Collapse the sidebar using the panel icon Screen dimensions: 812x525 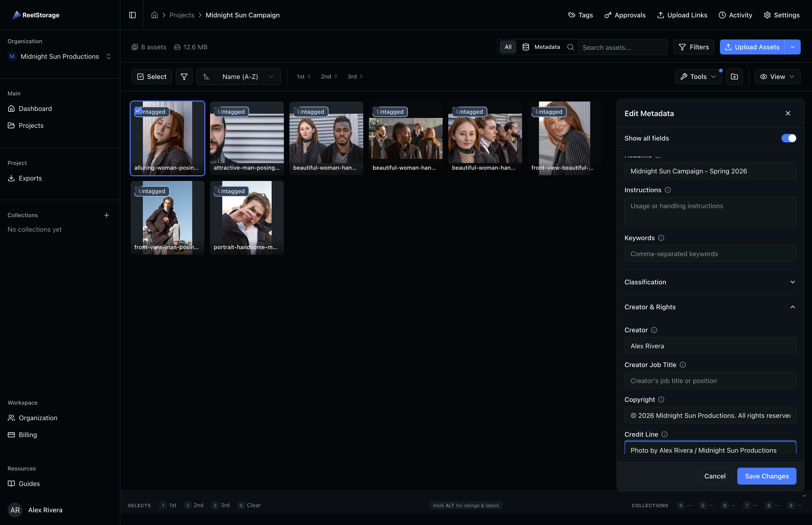tap(133, 15)
